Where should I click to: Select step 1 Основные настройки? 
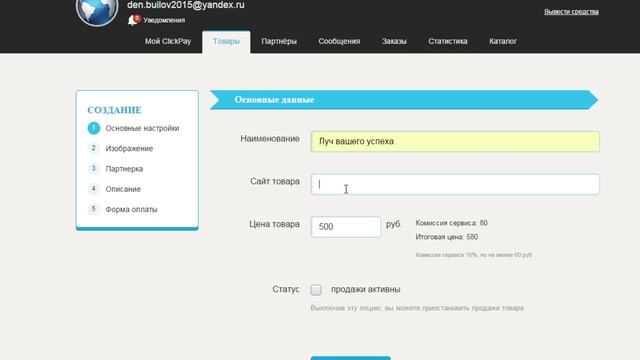133,128
